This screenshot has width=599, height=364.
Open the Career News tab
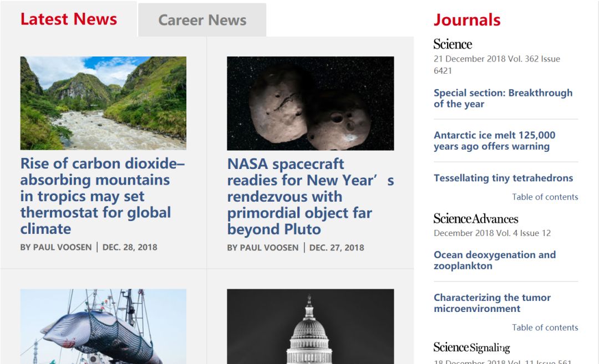[x=202, y=20]
